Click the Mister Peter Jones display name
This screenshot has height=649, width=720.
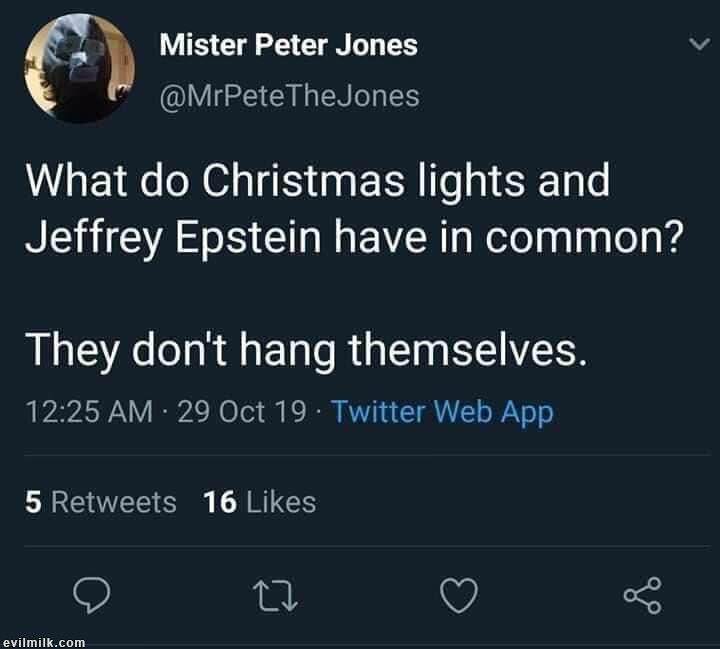click(x=288, y=44)
